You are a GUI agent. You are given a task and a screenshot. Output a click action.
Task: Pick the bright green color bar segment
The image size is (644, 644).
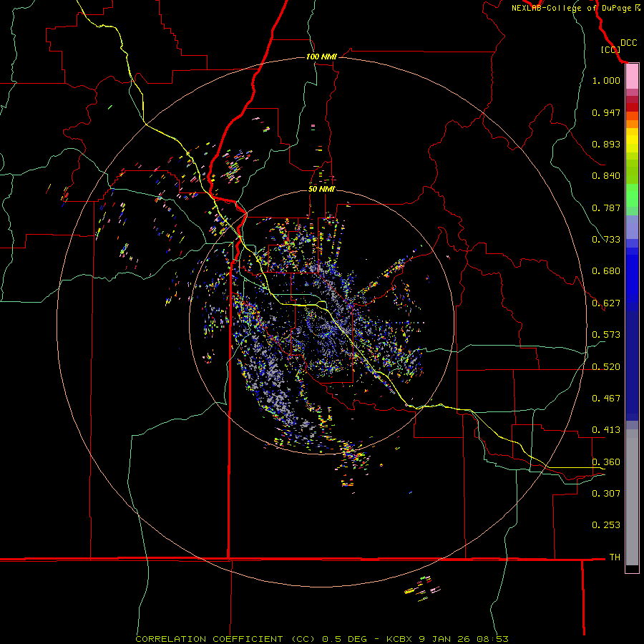(632, 195)
